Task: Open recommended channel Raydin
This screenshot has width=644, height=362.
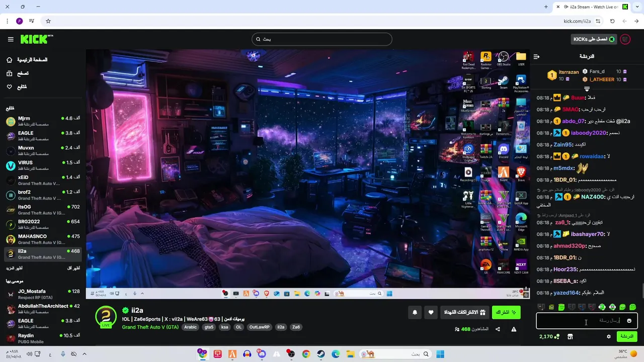Action: tap(43, 338)
